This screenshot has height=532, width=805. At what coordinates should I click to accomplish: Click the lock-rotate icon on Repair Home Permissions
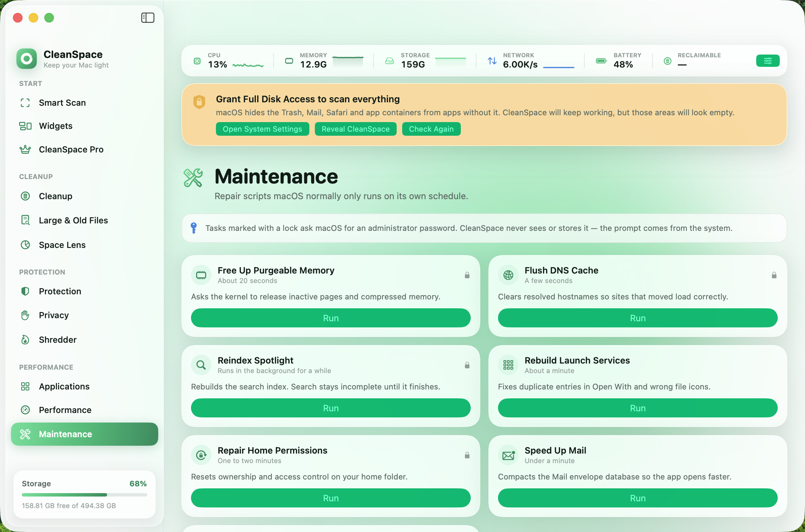tap(201, 455)
